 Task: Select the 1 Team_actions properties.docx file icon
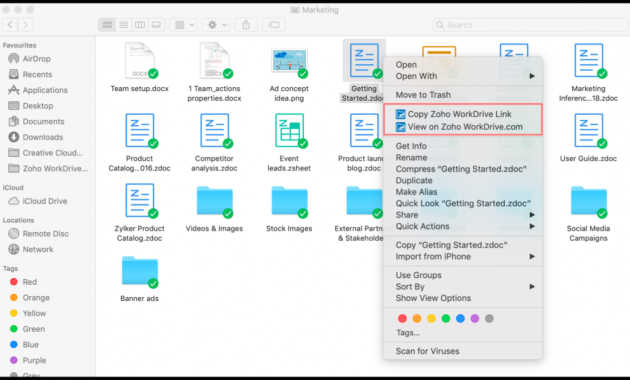coord(215,61)
